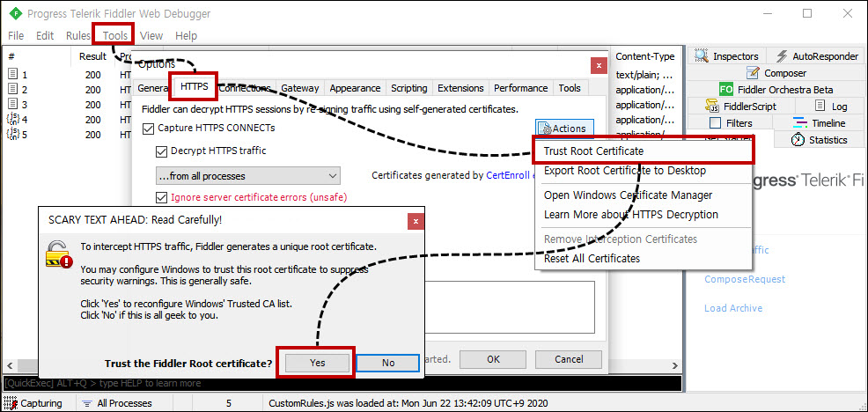This screenshot has height=412, width=868.
Task: Open the CertEnroll link
Action: [x=508, y=175]
